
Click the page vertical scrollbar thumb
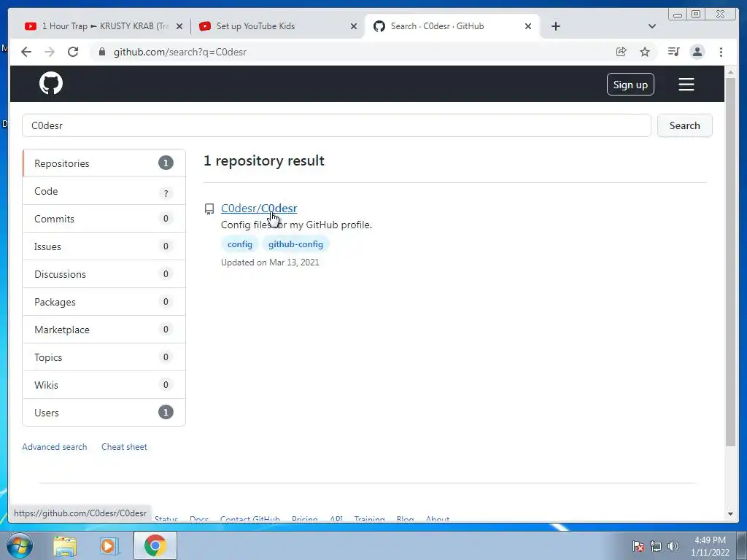pyautogui.click(x=730, y=262)
